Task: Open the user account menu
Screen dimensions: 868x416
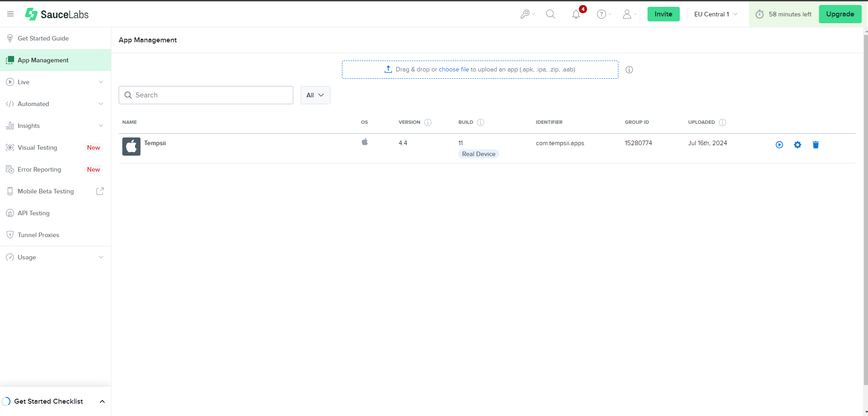Action: 629,14
